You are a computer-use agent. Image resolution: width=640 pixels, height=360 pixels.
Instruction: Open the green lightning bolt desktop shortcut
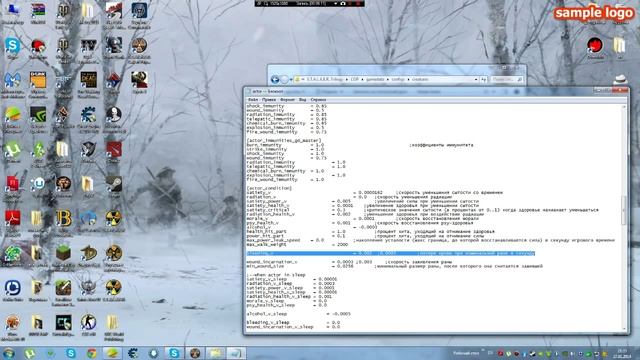point(38,149)
